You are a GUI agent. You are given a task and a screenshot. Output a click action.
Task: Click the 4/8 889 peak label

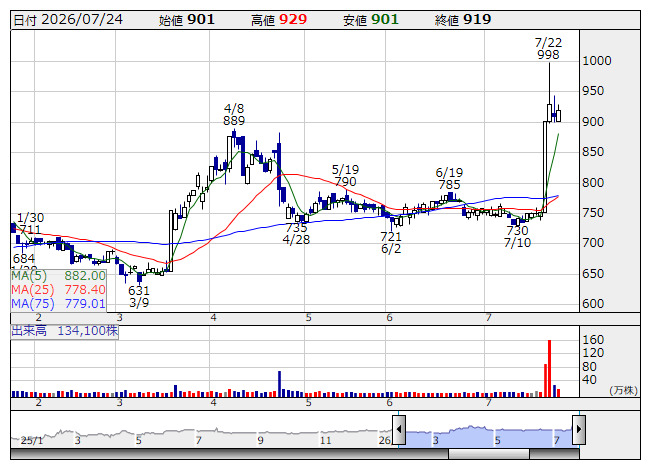(234, 114)
